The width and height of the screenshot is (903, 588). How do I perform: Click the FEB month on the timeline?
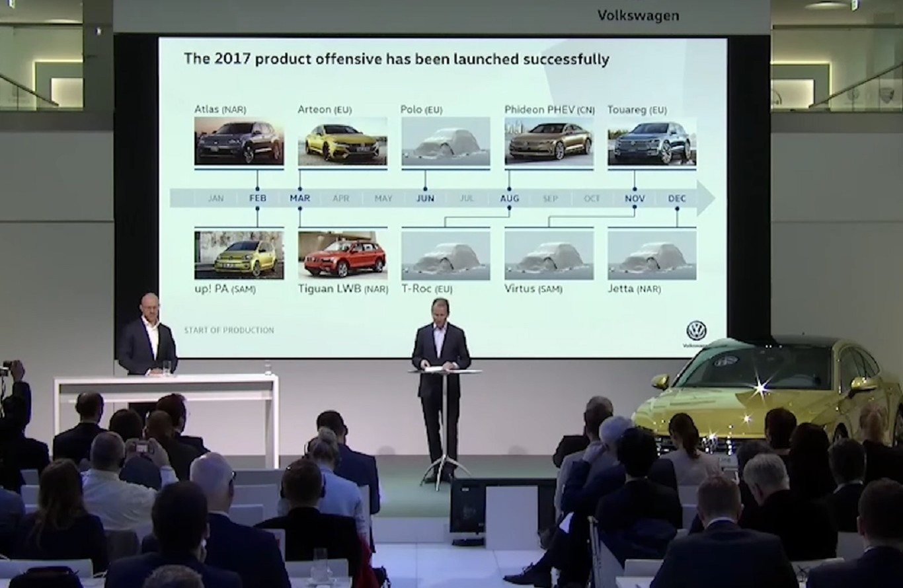pyautogui.click(x=258, y=198)
